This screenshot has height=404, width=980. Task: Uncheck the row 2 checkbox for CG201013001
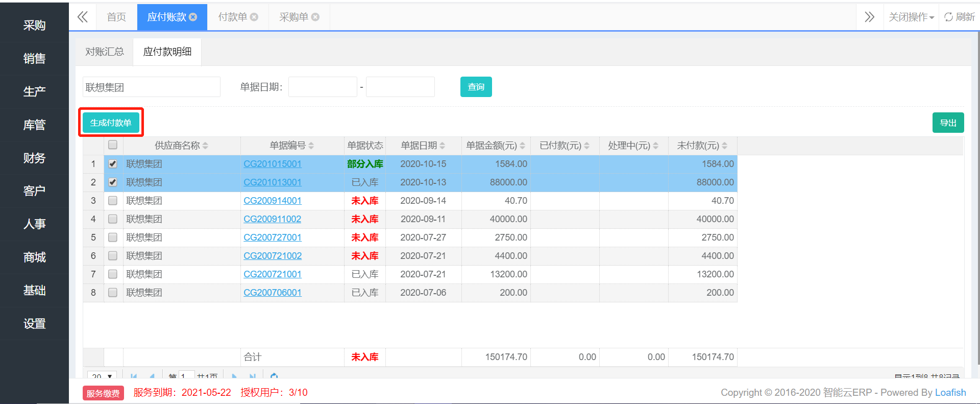click(113, 182)
